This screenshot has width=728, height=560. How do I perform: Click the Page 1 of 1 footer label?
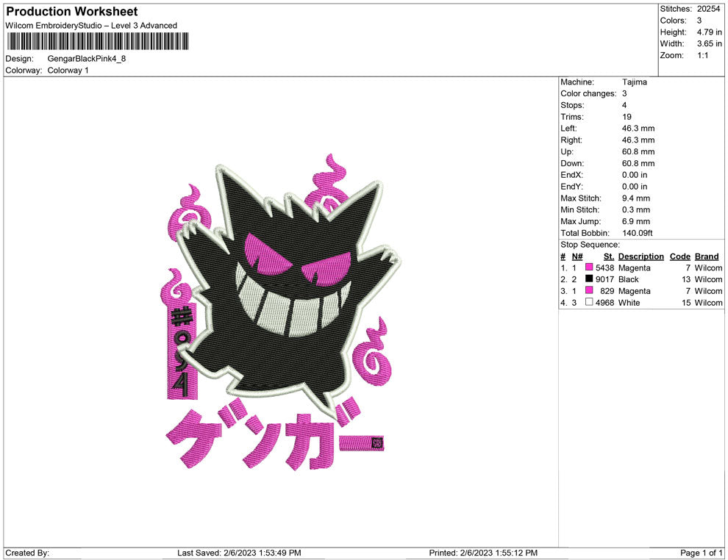(x=696, y=553)
